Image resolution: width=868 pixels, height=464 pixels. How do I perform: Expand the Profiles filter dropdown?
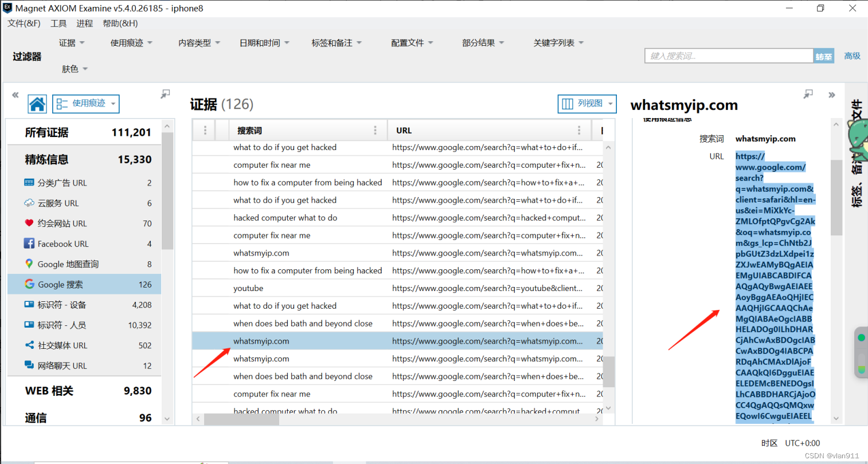coord(412,43)
